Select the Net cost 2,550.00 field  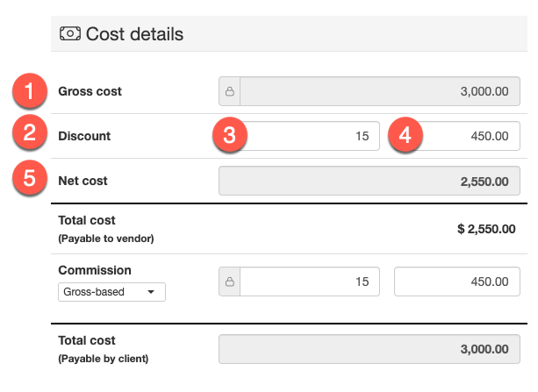pyautogui.click(x=369, y=182)
